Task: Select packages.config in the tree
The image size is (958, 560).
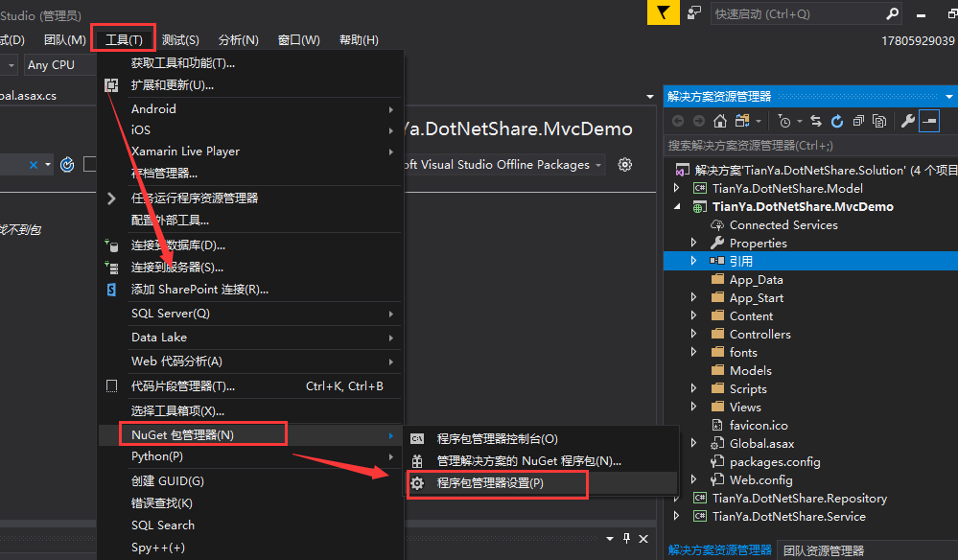Action: coord(775,461)
